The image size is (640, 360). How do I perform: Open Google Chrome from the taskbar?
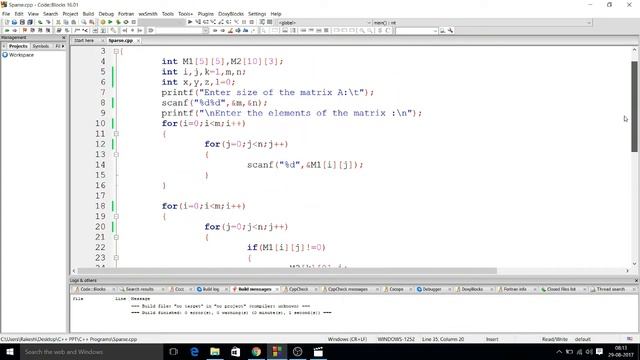click(256, 352)
